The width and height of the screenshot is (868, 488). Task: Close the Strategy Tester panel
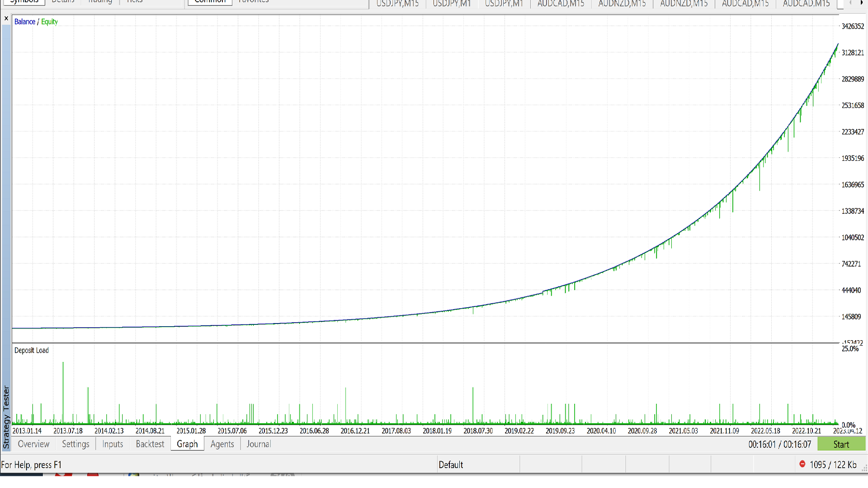click(x=6, y=19)
